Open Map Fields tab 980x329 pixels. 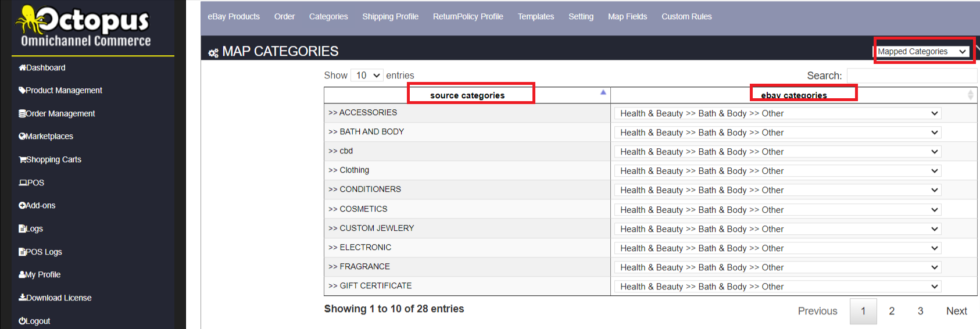(627, 16)
